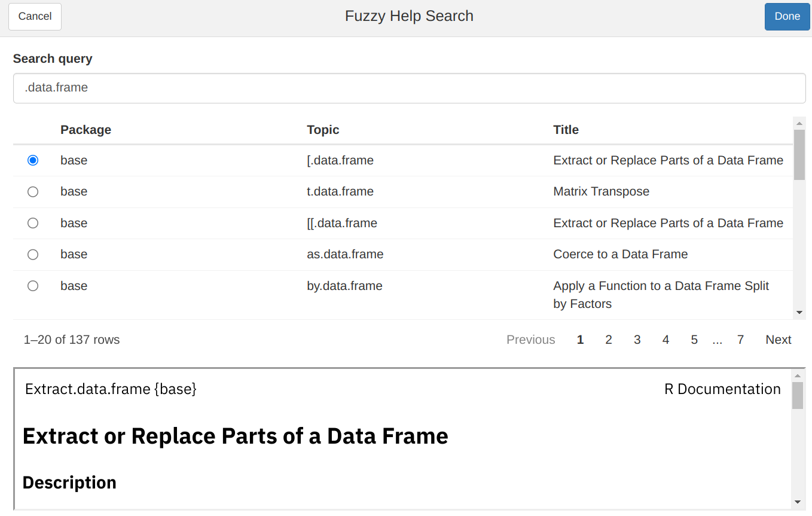
Task: Jump to results page 3
Action: point(637,340)
